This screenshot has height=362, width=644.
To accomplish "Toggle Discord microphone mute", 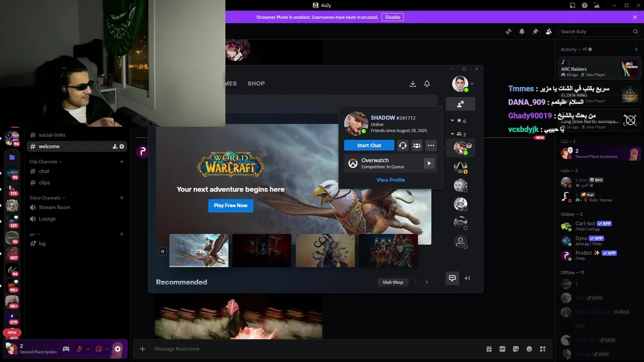I will [79, 349].
